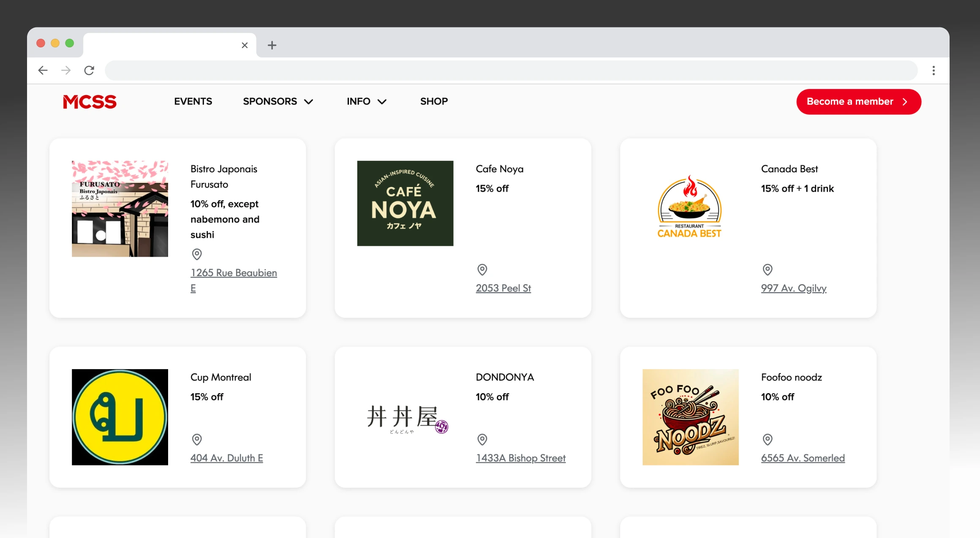
Task: Click the location pin on Cafe Noya card
Action: pos(482,270)
